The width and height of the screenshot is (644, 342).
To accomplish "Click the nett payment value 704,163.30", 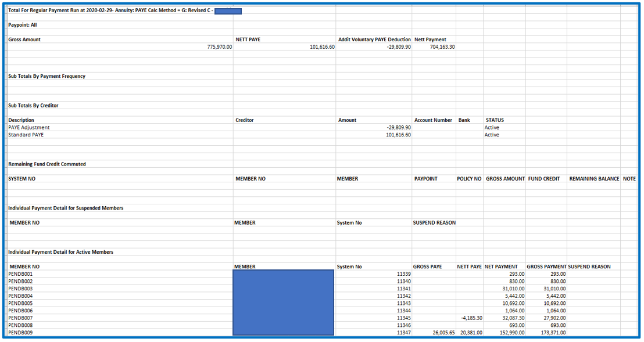I will pyautogui.click(x=442, y=47).
